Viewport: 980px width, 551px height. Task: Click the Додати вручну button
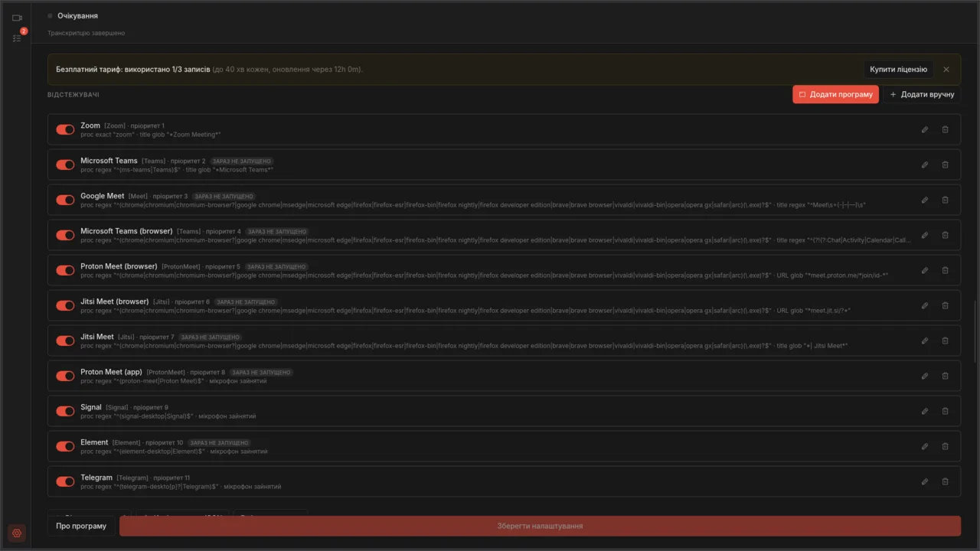tap(922, 94)
